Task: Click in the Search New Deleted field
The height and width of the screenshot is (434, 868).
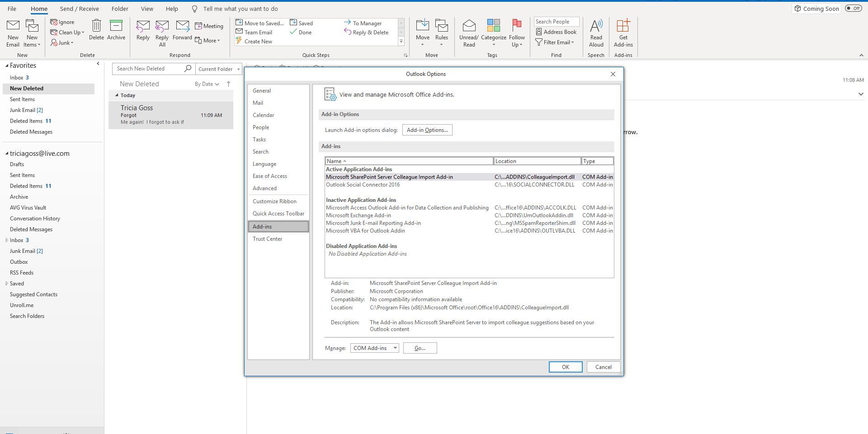Action: click(x=149, y=69)
